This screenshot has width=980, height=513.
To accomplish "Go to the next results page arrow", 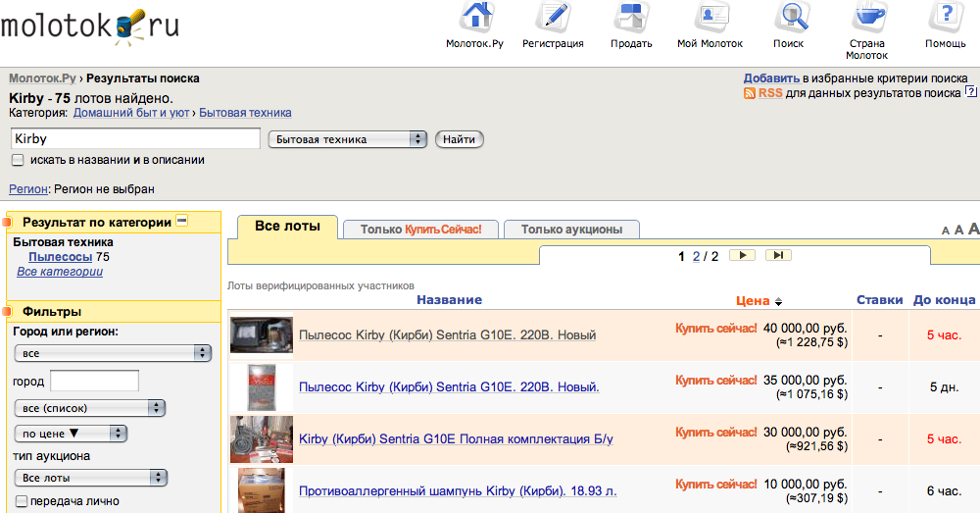I will pos(742,256).
